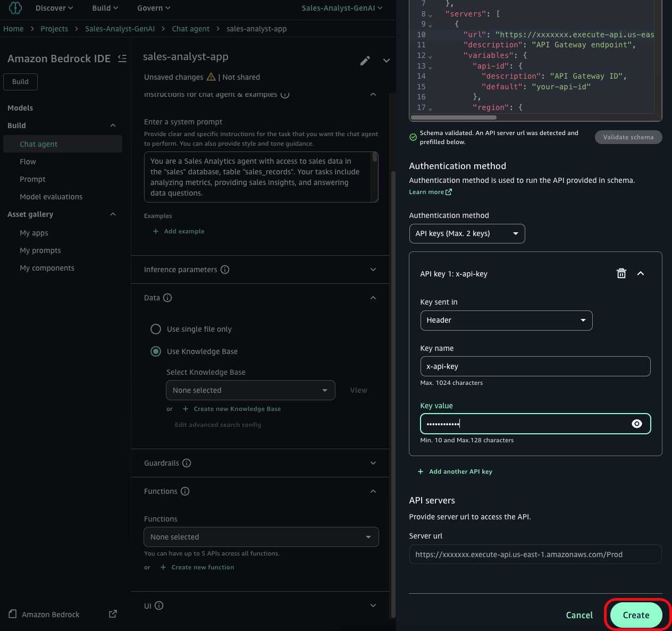
Task: Open the Authentication method dropdown
Action: 467,233
